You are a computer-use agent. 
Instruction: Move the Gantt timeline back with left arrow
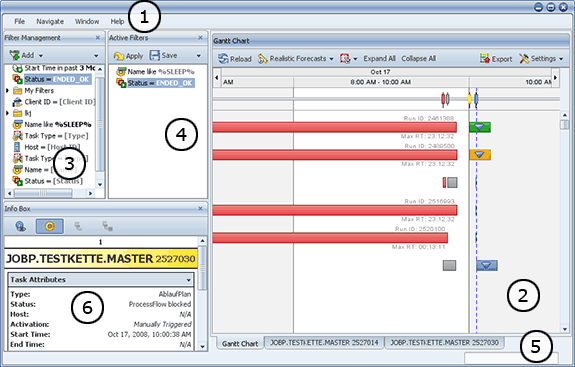[x=217, y=77]
